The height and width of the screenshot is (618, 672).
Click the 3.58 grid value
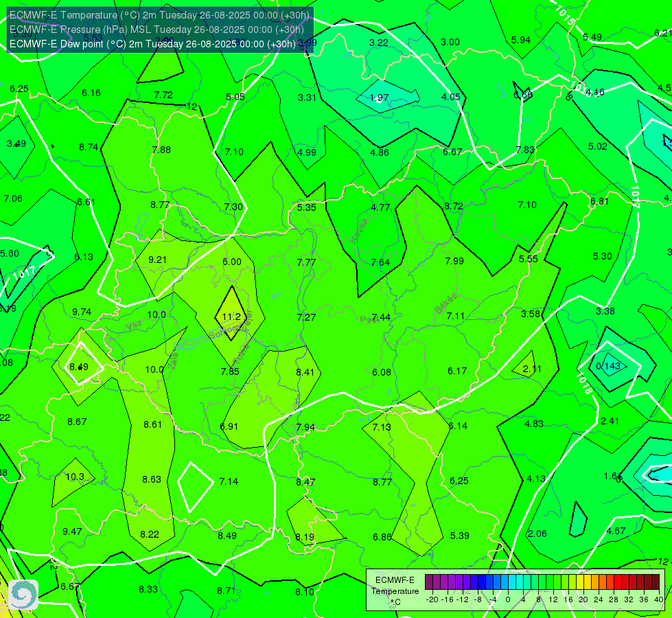coord(530,314)
